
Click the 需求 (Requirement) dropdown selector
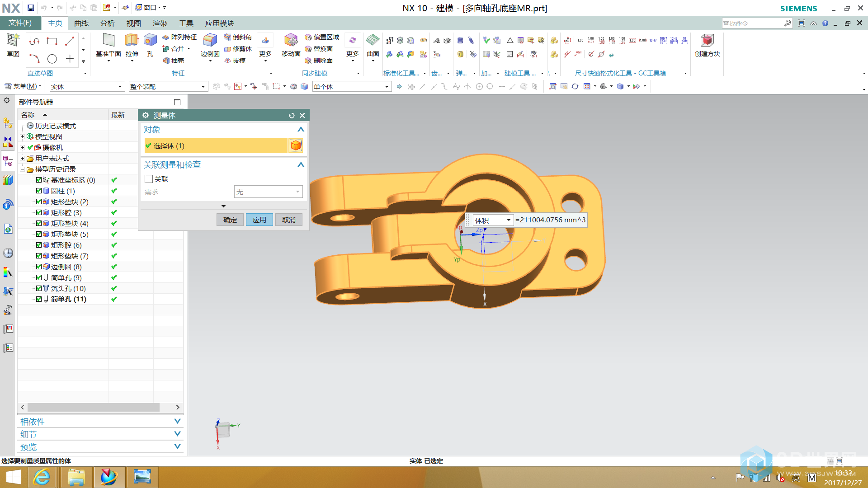(268, 192)
